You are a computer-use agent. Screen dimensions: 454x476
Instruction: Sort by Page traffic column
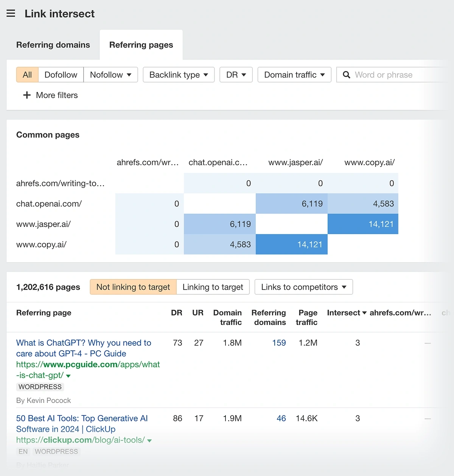tap(307, 317)
